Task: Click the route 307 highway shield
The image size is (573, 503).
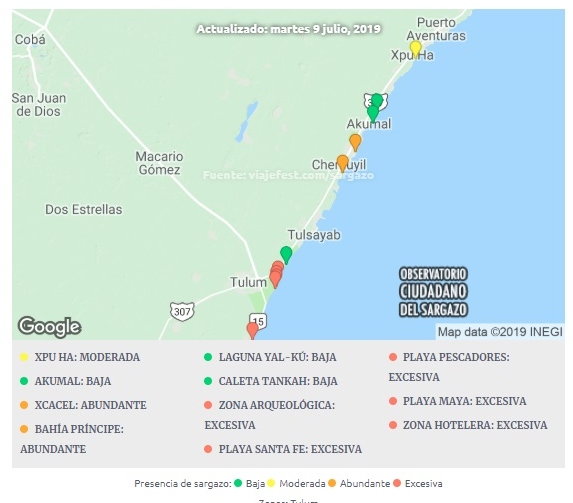Action: [x=182, y=311]
